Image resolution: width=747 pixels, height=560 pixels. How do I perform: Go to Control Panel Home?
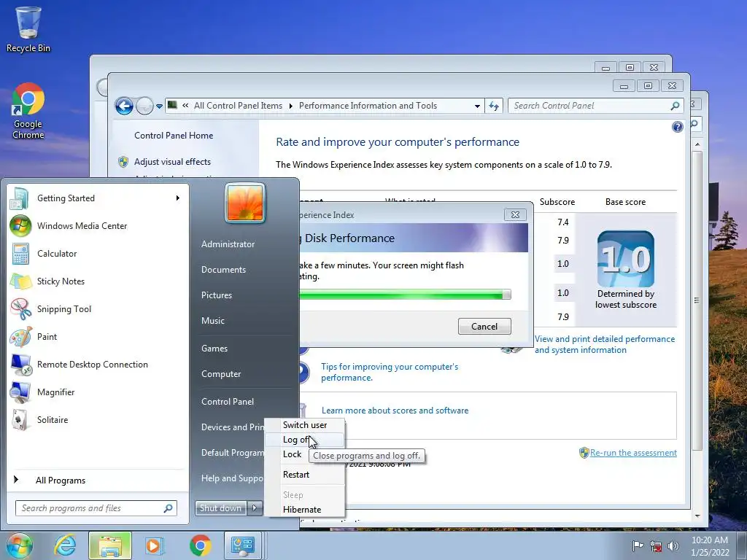(174, 135)
